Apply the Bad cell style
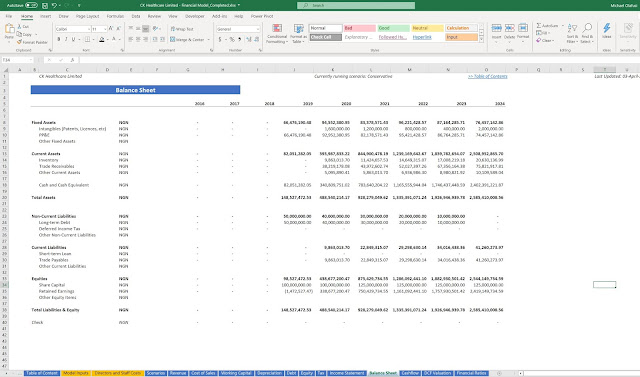This screenshot has height=377, width=640. tap(359, 28)
